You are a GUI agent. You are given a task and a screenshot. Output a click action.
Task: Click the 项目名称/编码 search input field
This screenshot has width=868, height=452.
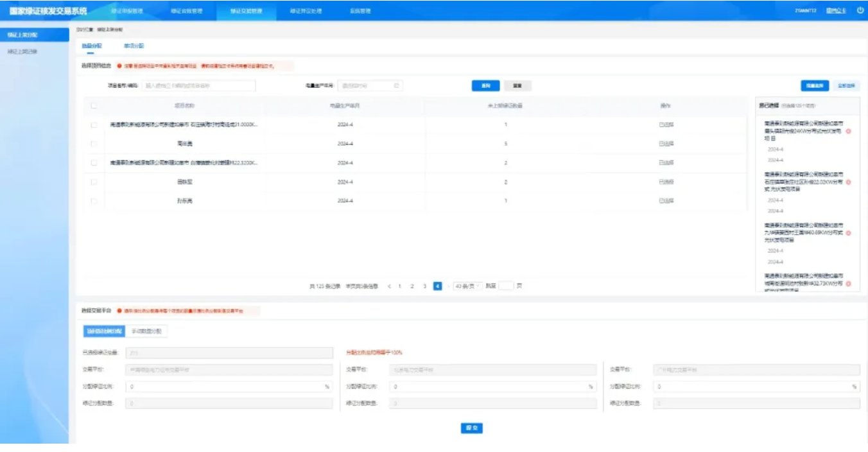pyautogui.click(x=198, y=85)
